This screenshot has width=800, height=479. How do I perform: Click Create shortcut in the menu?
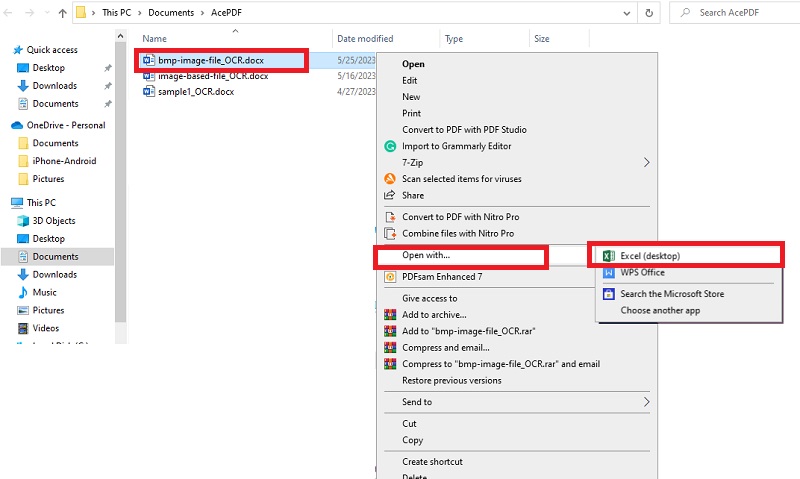(432, 462)
